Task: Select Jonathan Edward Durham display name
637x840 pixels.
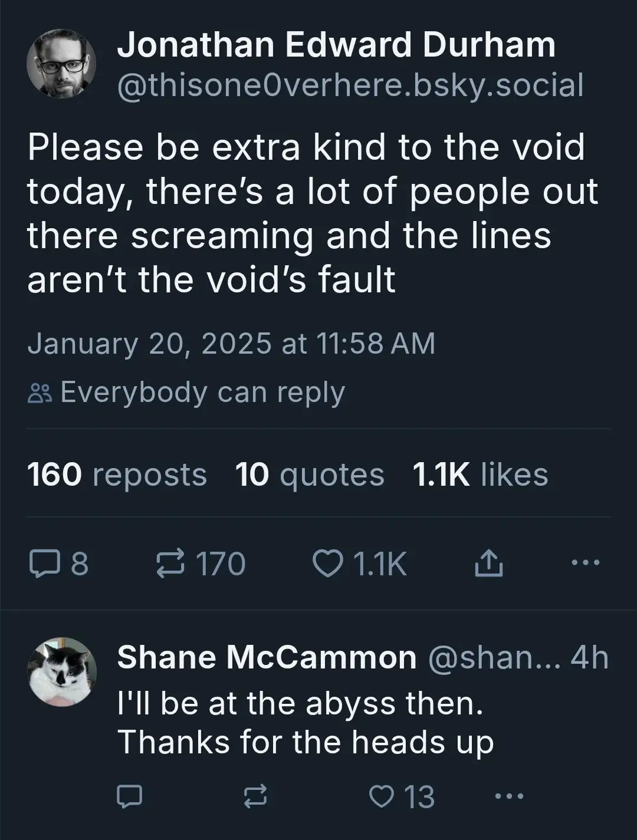Action: 336,45
